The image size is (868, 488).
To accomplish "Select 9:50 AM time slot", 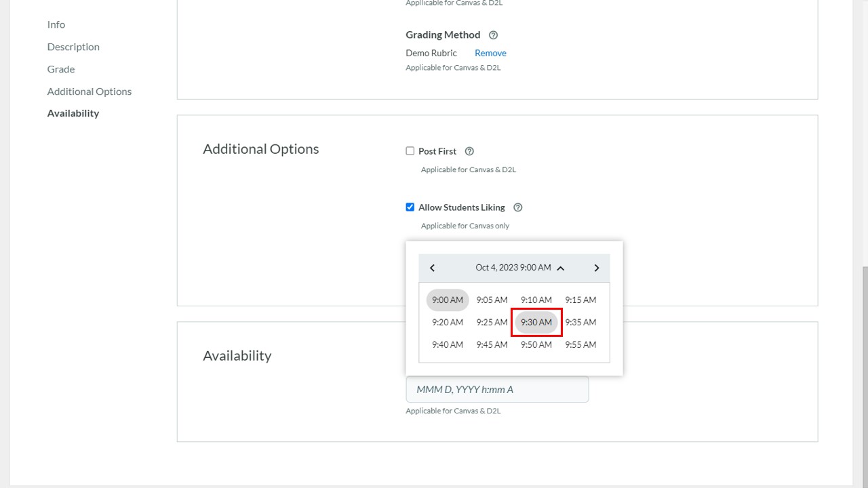I will coord(536,345).
